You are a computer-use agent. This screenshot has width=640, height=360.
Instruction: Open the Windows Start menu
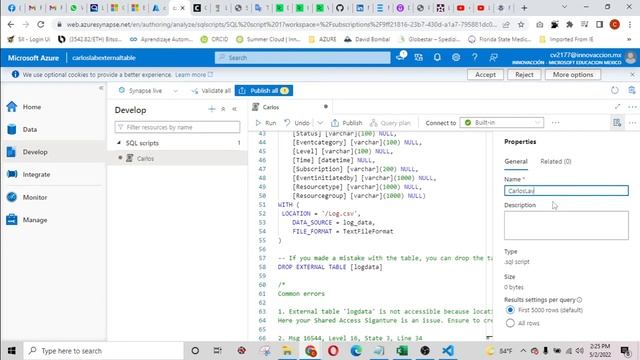(12, 351)
